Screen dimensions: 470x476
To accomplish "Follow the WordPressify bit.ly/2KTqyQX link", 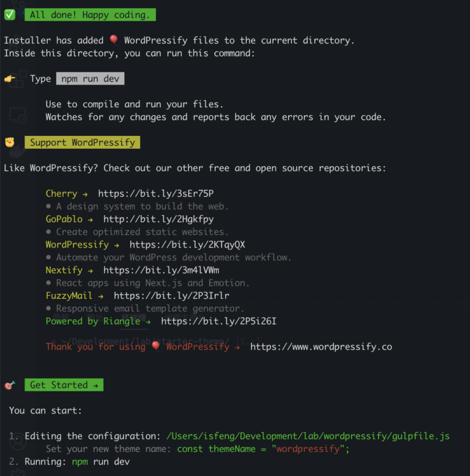I will coord(187,245).
